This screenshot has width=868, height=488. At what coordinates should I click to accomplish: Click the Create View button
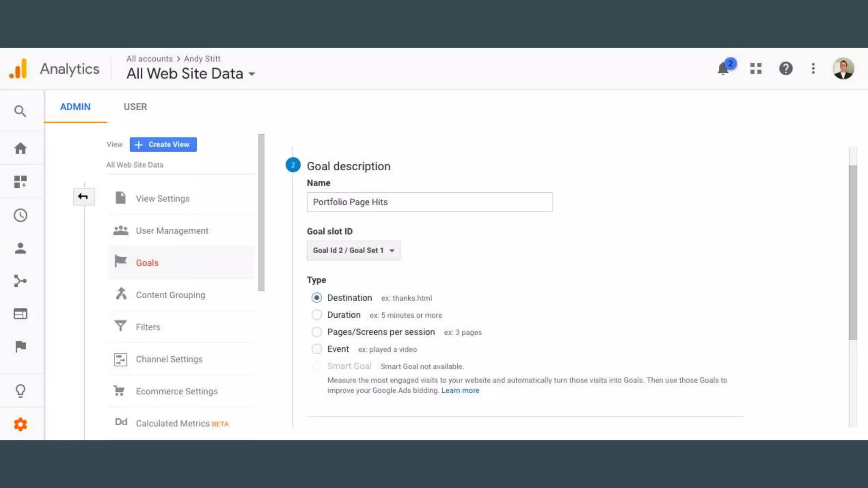coord(163,144)
